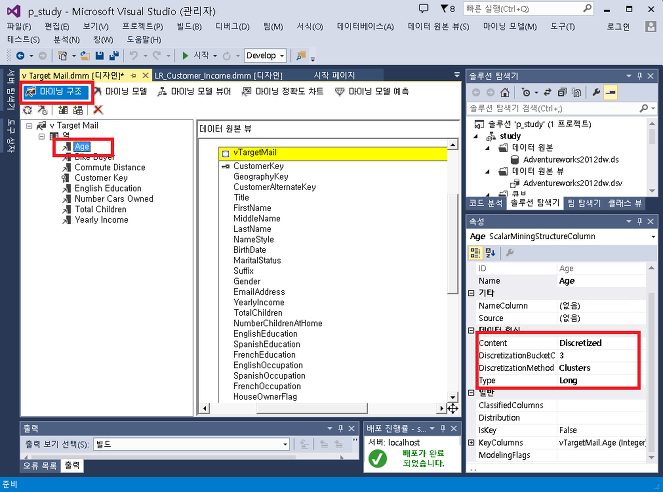Switch to the 오류 목록 tab

click(x=40, y=466)
